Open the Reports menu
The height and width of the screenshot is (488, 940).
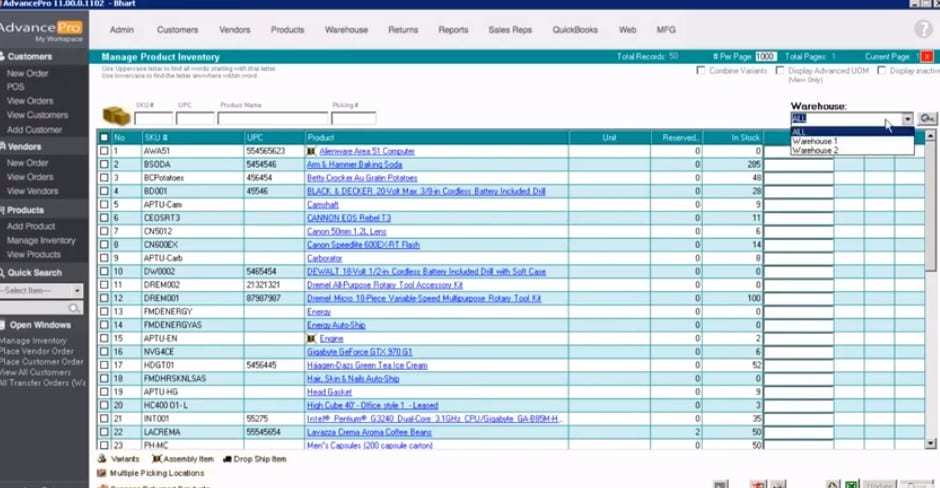pyautogui.click(x=453, y=30)
